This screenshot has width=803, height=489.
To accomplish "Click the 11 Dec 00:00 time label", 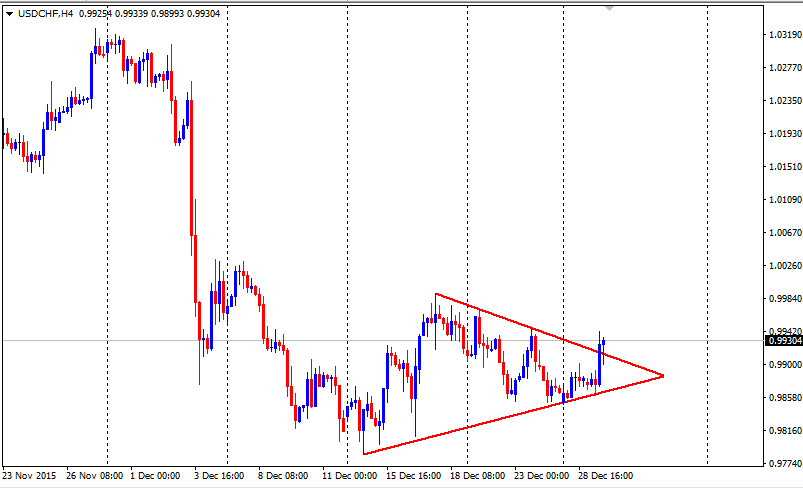I will tap(350, 476).
